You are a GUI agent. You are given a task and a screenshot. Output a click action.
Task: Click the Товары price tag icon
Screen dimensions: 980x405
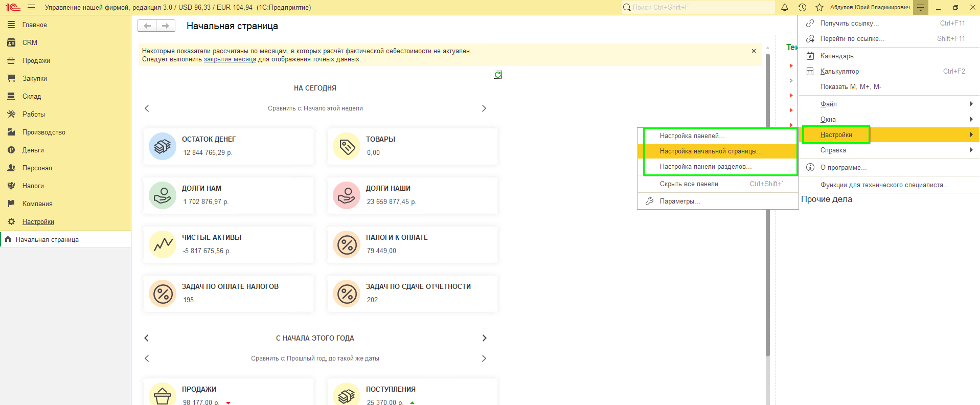tap(347, 146)
